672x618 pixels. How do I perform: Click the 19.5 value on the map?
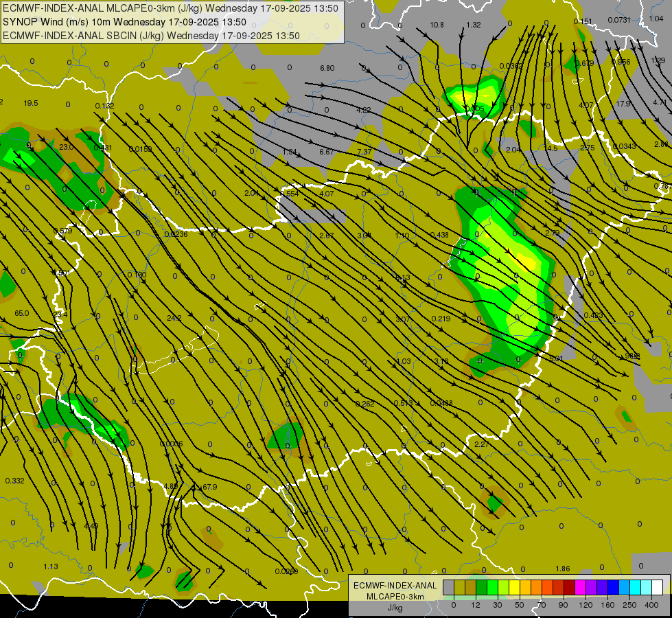[31, 103]
